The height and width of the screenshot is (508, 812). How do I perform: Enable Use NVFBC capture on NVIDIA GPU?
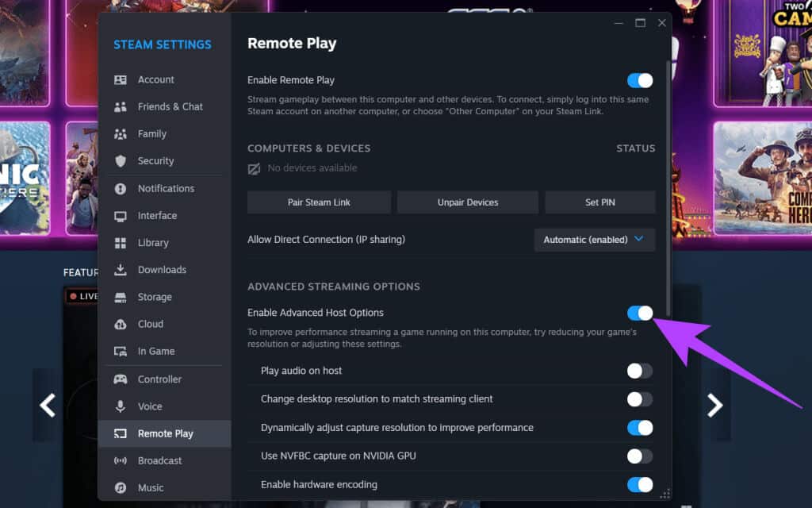pos(640,456)
